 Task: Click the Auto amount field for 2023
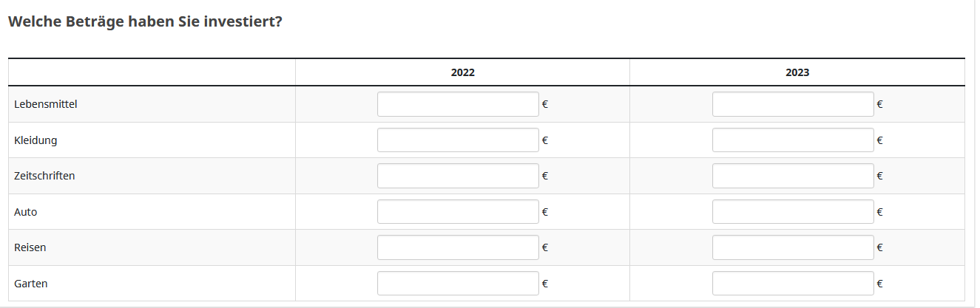(x=793, y=212)
